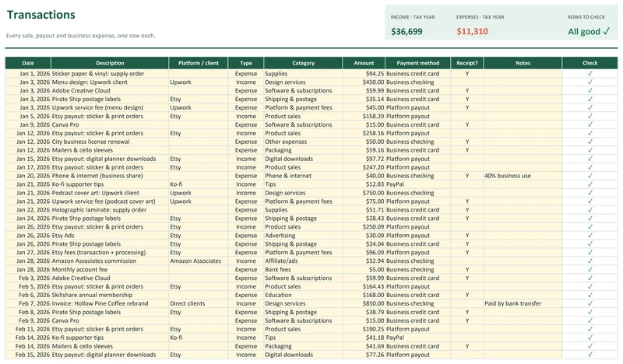This screenshot has height=364, width=623.
Task: Select the Ko-fi supporter tips cell on Jan 21
Action: [110, 184]
